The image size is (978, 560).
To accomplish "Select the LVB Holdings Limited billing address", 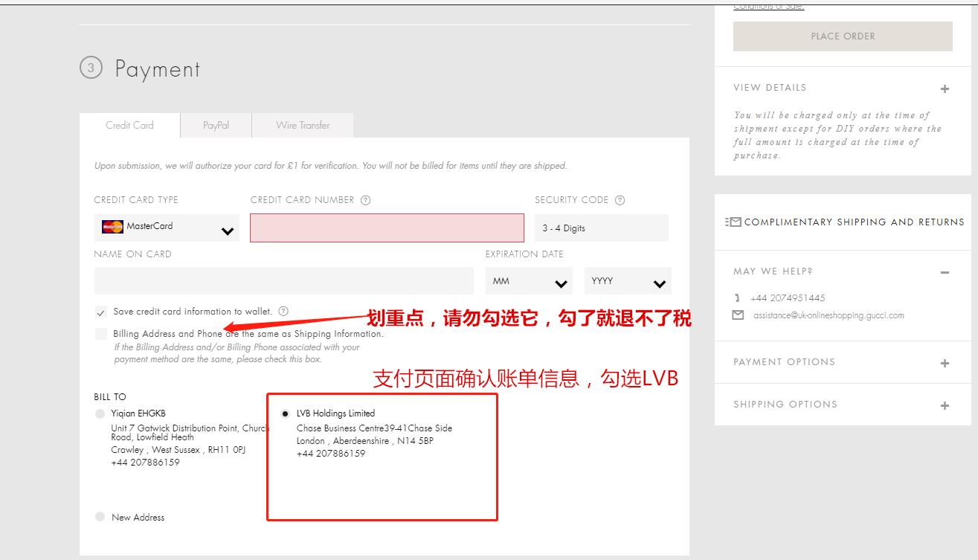I will tap(286, 413).
